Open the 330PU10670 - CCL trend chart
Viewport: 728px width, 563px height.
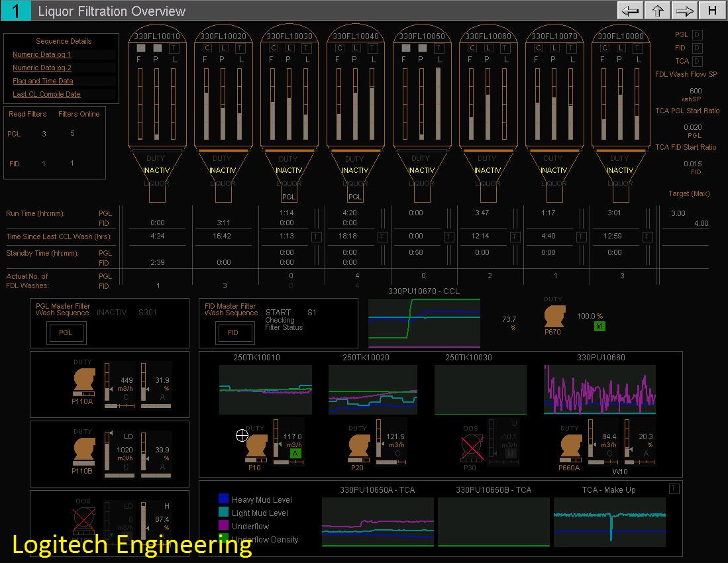tap(424, 323)
